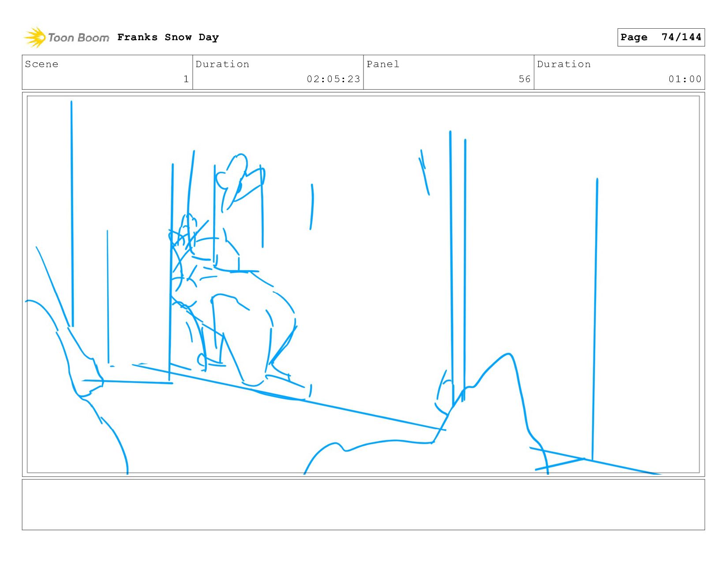Viewport: 728px width, 563px height.
Task: Click the empty notes box below the panel
Action: tap(363, 505)
